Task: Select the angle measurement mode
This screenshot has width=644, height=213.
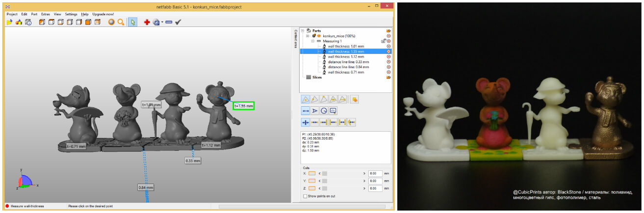Action: point(314,111)
